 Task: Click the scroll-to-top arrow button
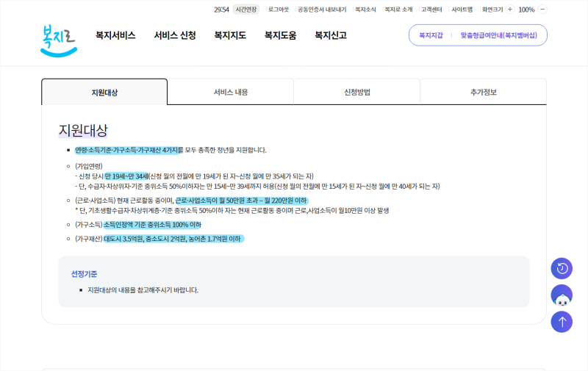[562, 322]
